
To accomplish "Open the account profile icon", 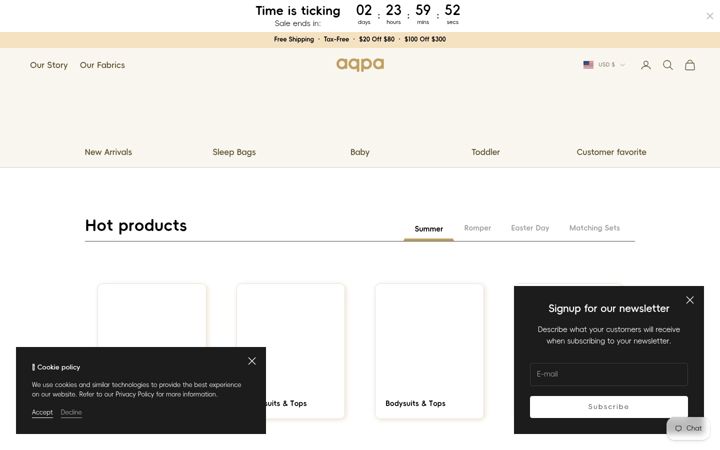I will (646, 65).
